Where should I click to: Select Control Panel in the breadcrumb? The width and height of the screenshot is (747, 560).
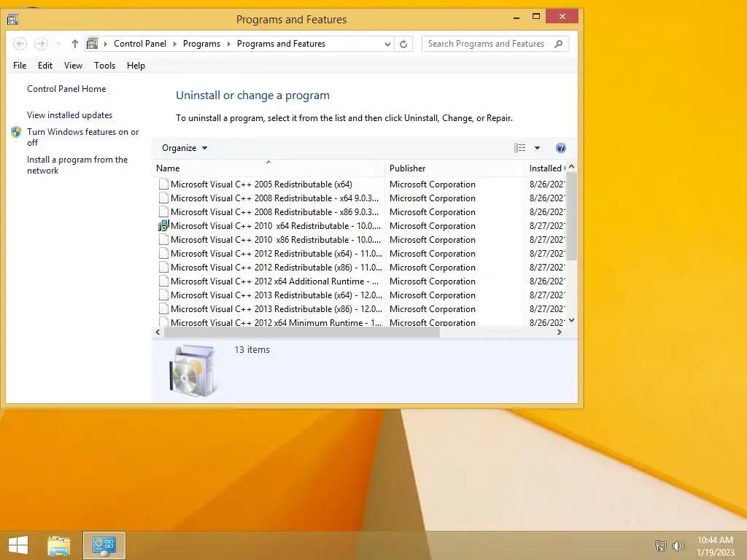140,44
